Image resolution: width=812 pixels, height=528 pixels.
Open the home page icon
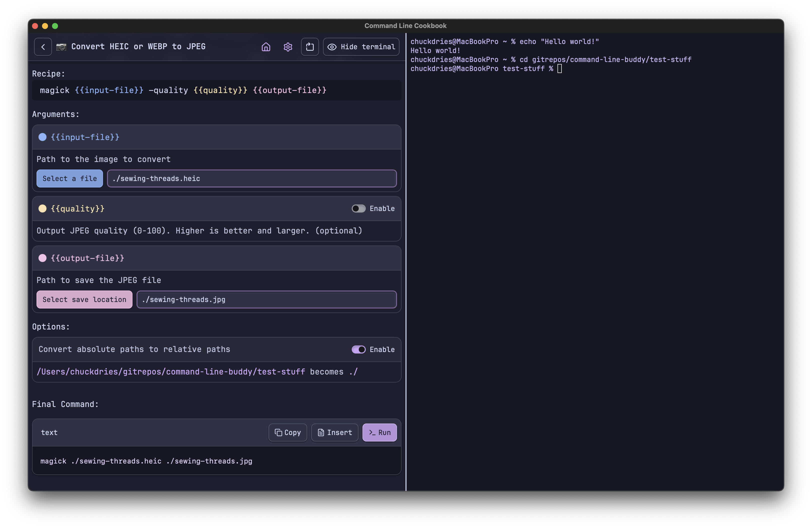click(266, 47)
